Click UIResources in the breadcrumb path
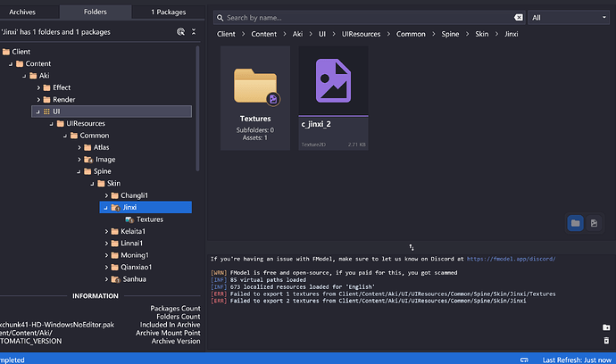The height and width of the screenshot is (364, 616). pos(361,34)
